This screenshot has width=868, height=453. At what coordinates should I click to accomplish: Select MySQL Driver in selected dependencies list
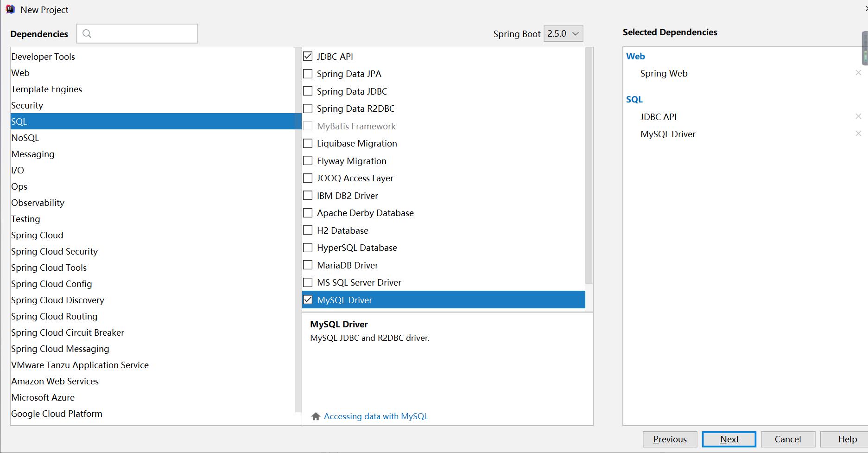[668, 134]
